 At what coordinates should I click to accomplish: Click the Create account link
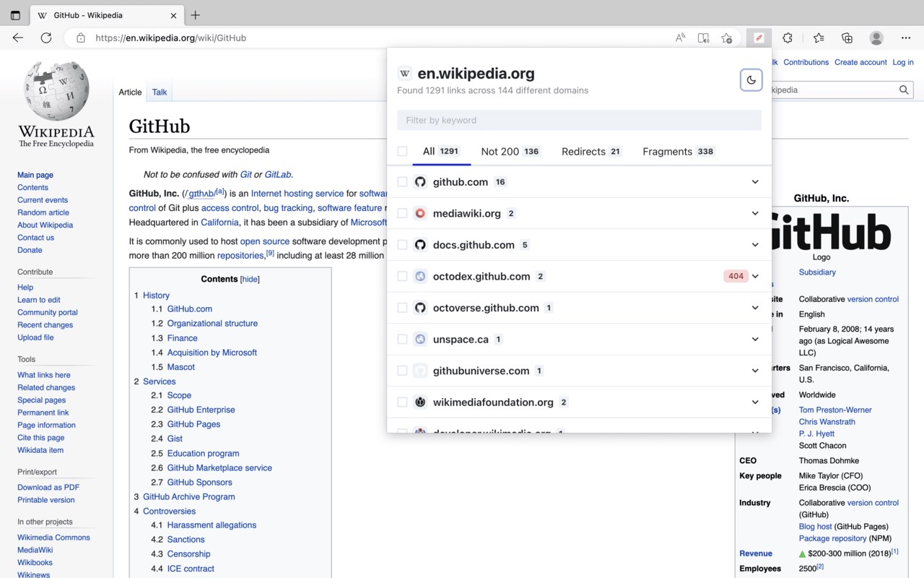pos(860,62)
